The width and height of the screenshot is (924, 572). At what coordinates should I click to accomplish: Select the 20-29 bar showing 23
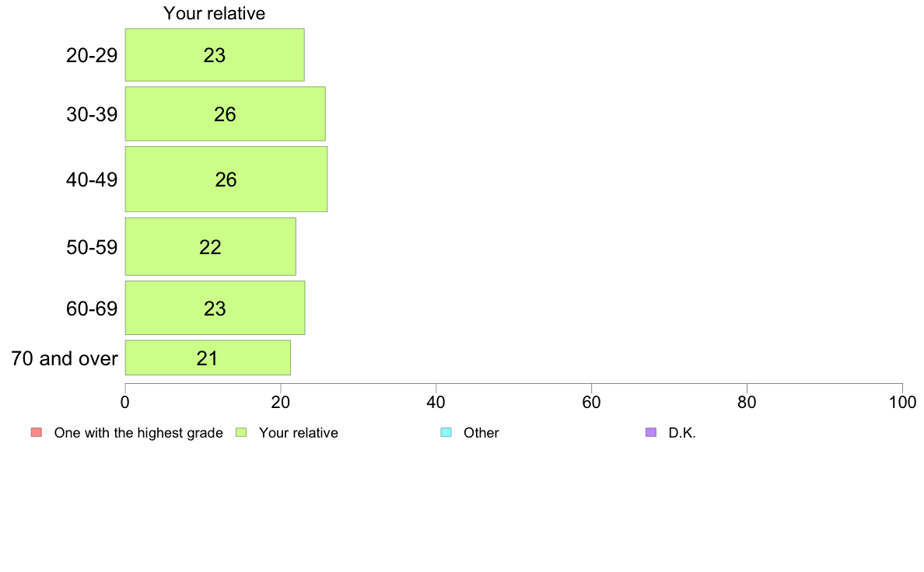click(x=215, y=54)
